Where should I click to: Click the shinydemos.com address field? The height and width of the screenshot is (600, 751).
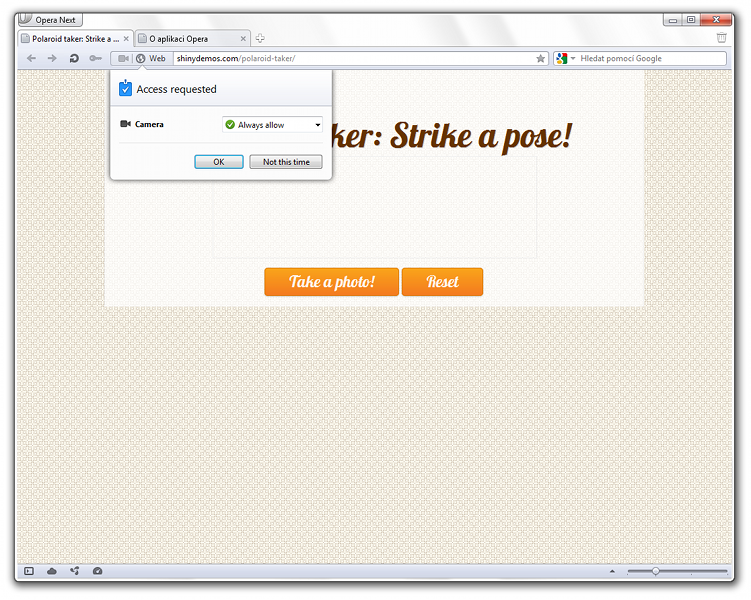[354, 58]
